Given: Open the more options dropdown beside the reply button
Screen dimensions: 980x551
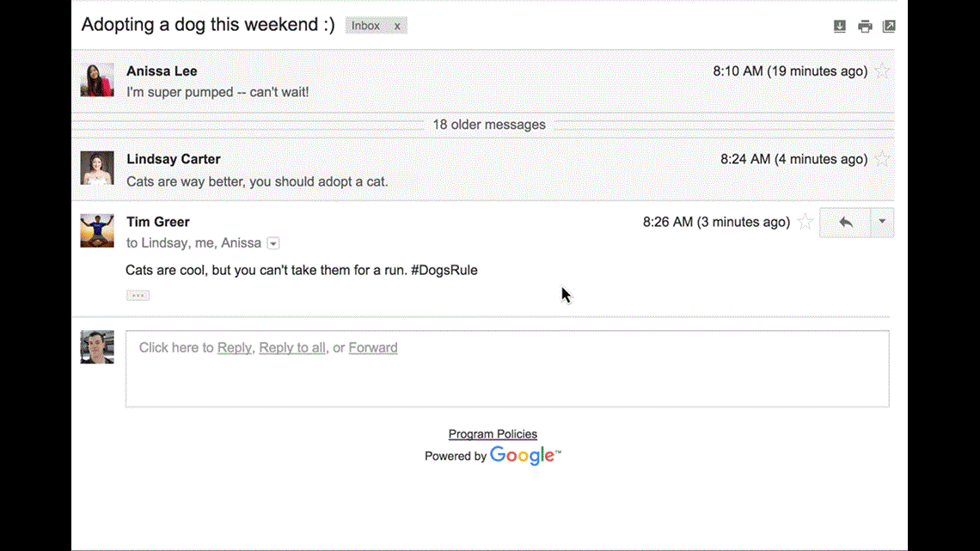Looking at the screenshot, I should pos(882,223).
